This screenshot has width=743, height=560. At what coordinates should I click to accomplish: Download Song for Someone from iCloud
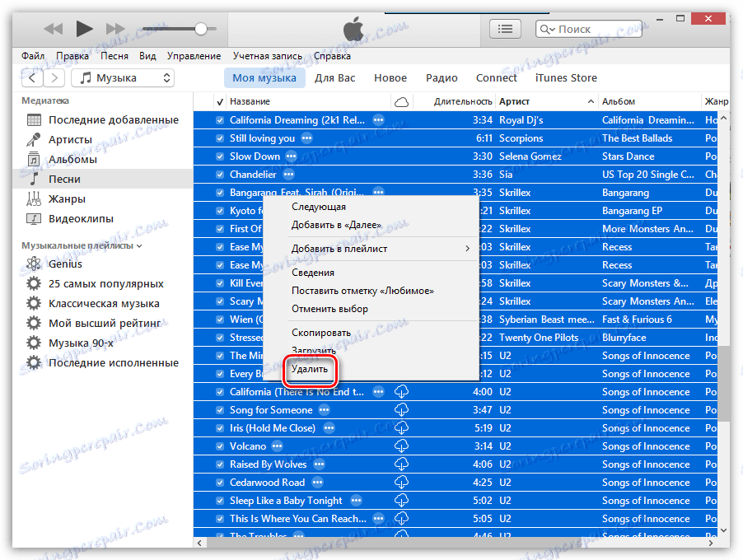click(x=402, y=410)
